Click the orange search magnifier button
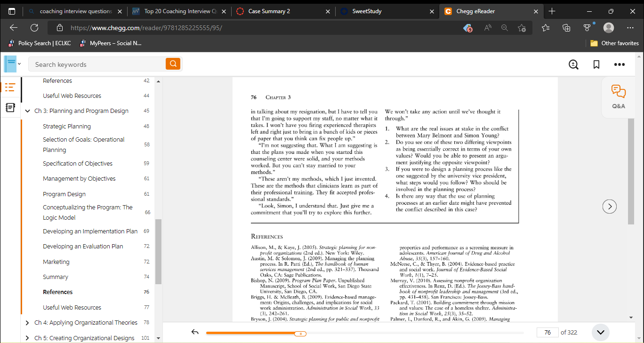This screenshot has width=644, height=343. (173, 64)
